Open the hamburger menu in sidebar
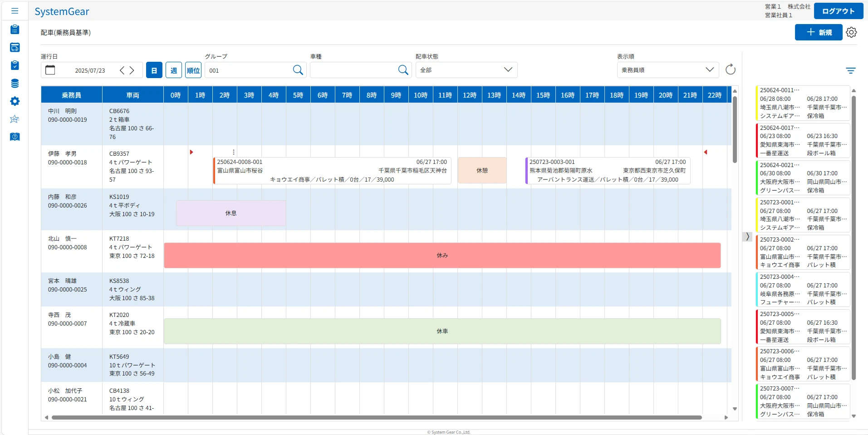 click(15, 11)
